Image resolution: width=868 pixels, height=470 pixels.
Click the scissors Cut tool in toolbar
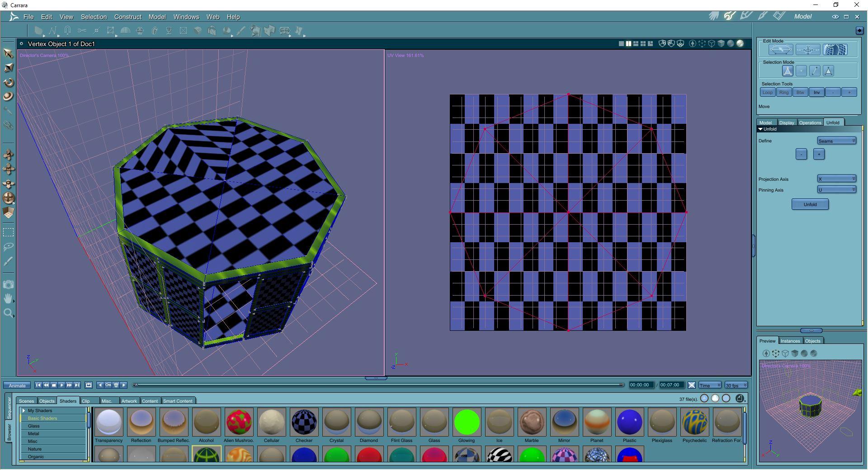(82, 31)
